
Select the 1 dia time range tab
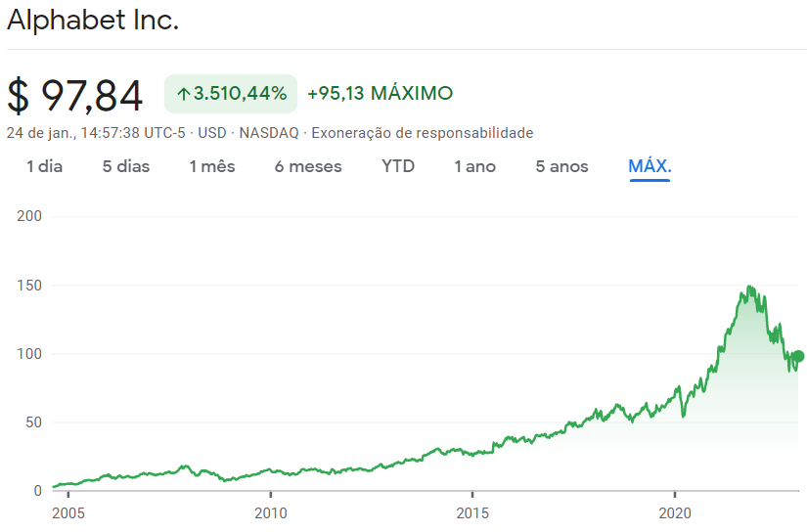[x=44, y=166]
